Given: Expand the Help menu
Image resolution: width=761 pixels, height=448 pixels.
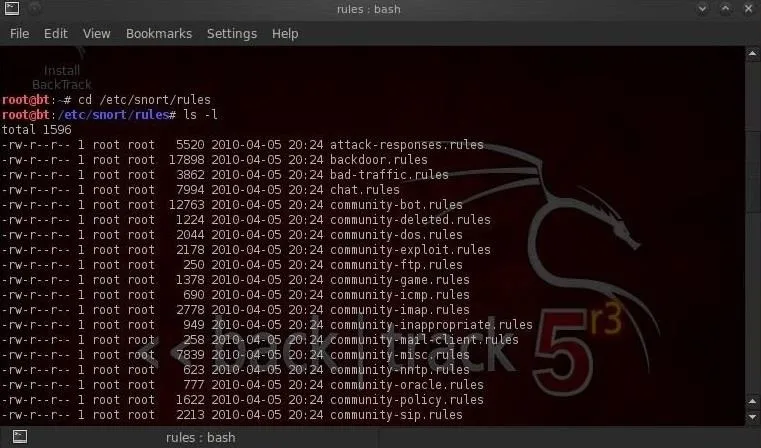Looking at the screenshot, I should click(x=285, y=33).
